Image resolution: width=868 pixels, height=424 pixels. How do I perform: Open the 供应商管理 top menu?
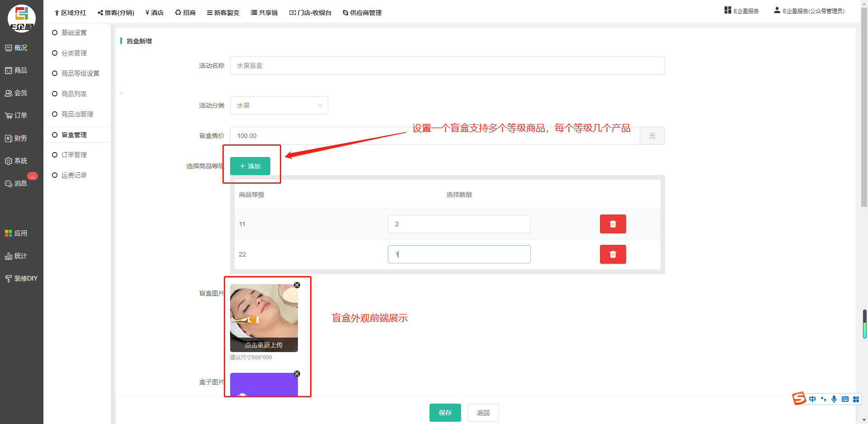362,13
